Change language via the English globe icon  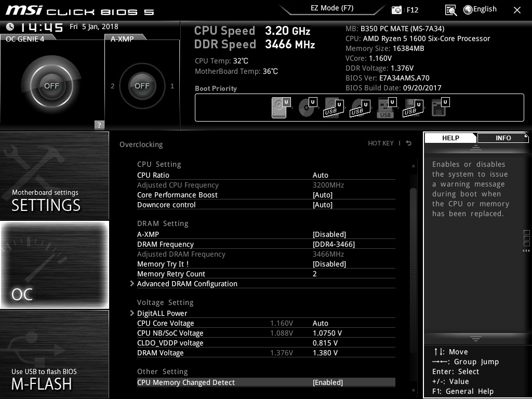click(480, 9)
